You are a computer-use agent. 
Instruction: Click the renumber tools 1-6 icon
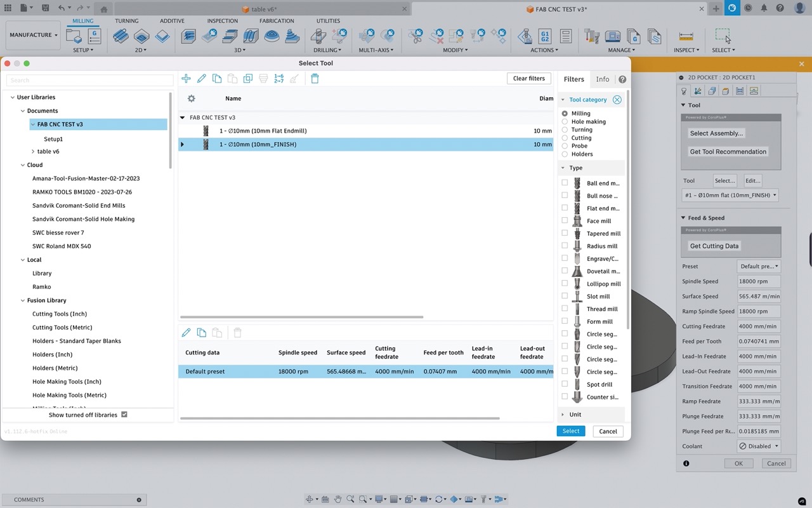pos(279,79)
